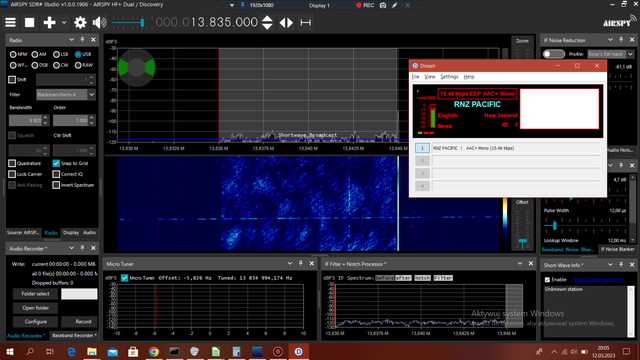Image resolution: width=640 pixels, height=360 pixels.
Task: Open the short-wave.info link
Action: tap(598, 280)
